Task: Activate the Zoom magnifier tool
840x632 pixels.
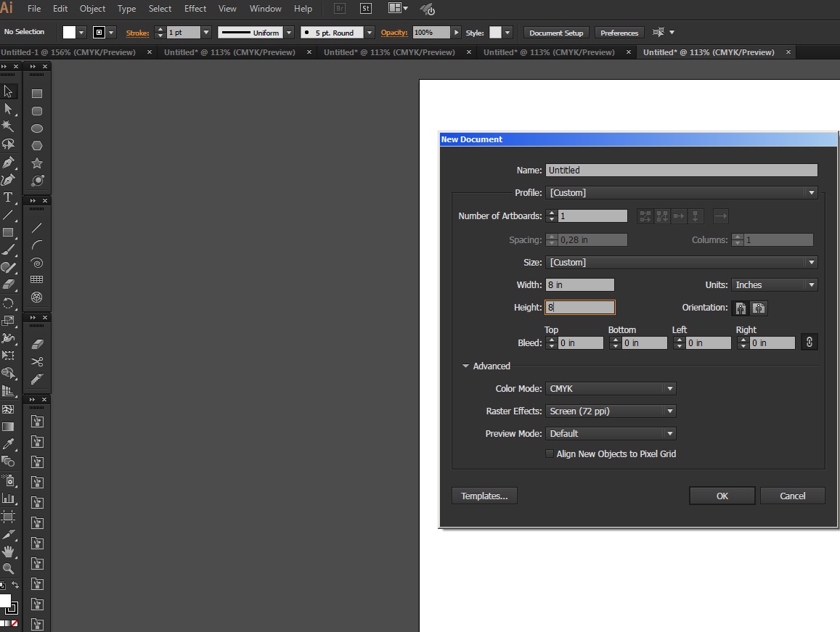Action: pos(8,569)
